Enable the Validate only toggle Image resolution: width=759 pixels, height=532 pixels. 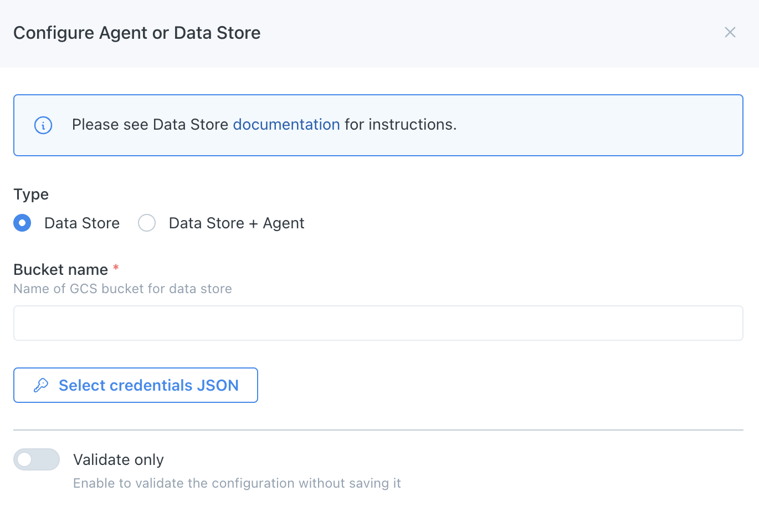tap(37, 459)
